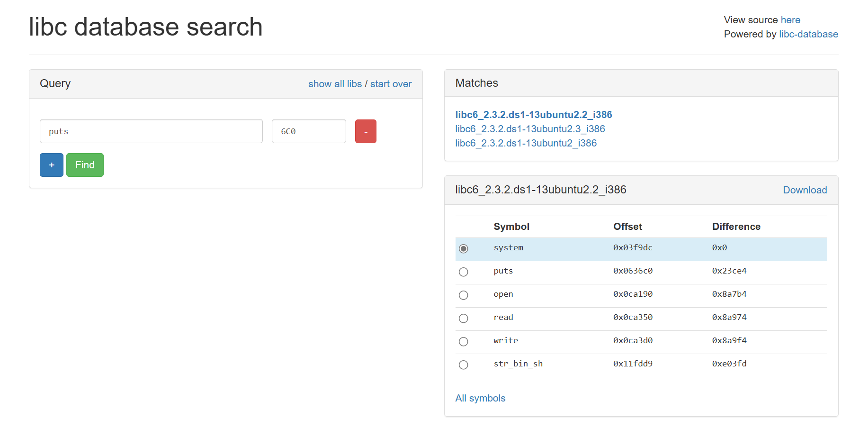Viewport: 868px width, 438px height.
Task: Click the blue plus button to add query
Action: [52, 165]
